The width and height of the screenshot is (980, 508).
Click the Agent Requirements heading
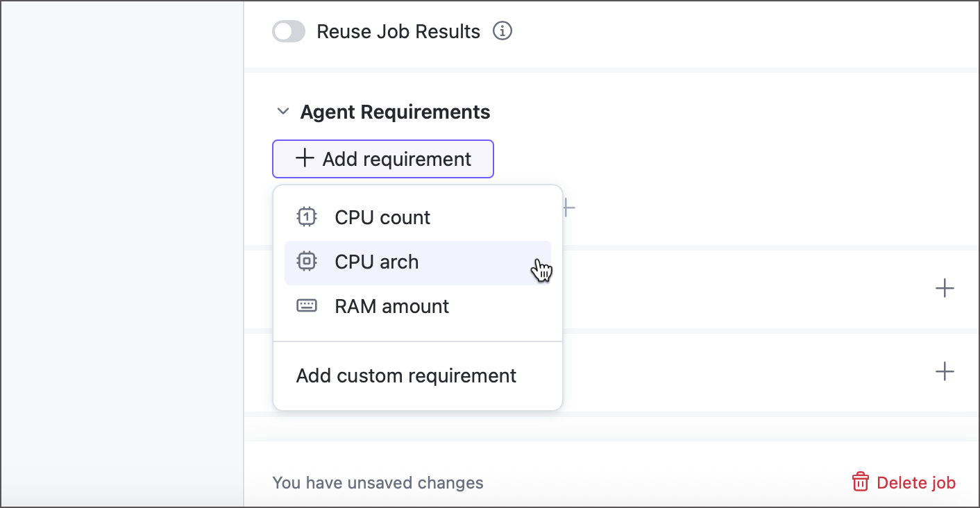pos(395,112)
